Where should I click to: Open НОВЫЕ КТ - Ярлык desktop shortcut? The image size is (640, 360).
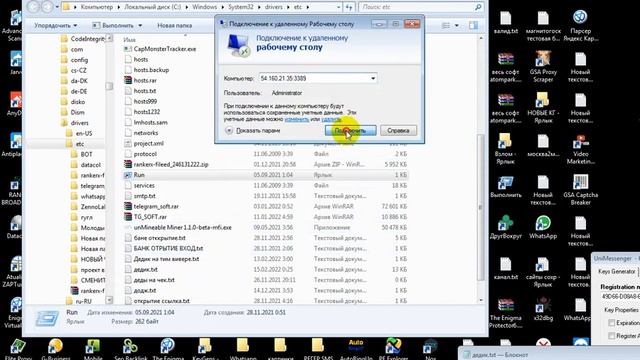(543, 108)
